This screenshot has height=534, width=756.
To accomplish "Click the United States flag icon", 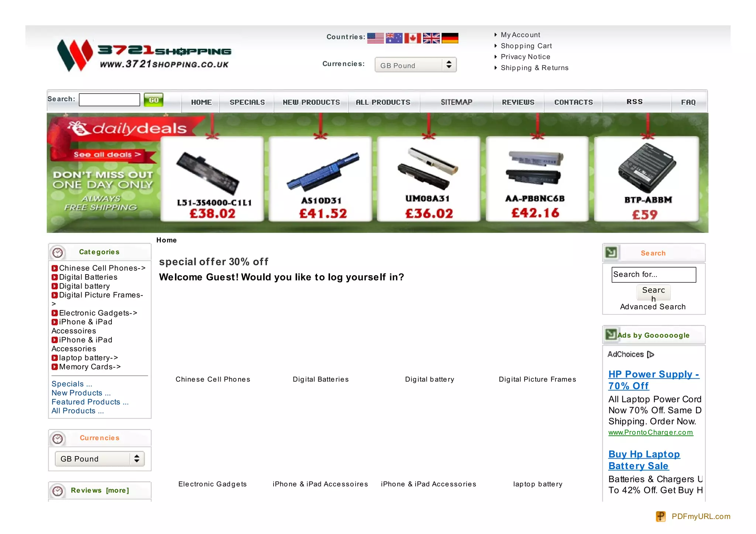I will pos(375,38).
